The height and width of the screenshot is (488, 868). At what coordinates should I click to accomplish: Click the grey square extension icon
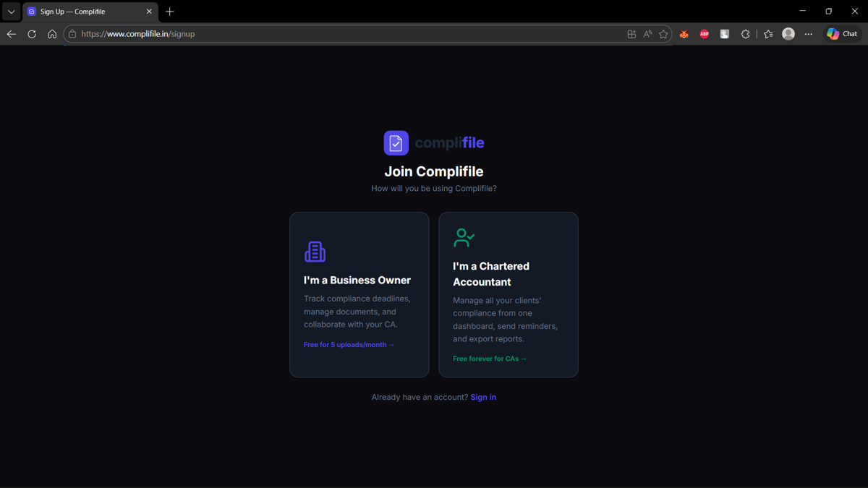click(x=724, y=34)
